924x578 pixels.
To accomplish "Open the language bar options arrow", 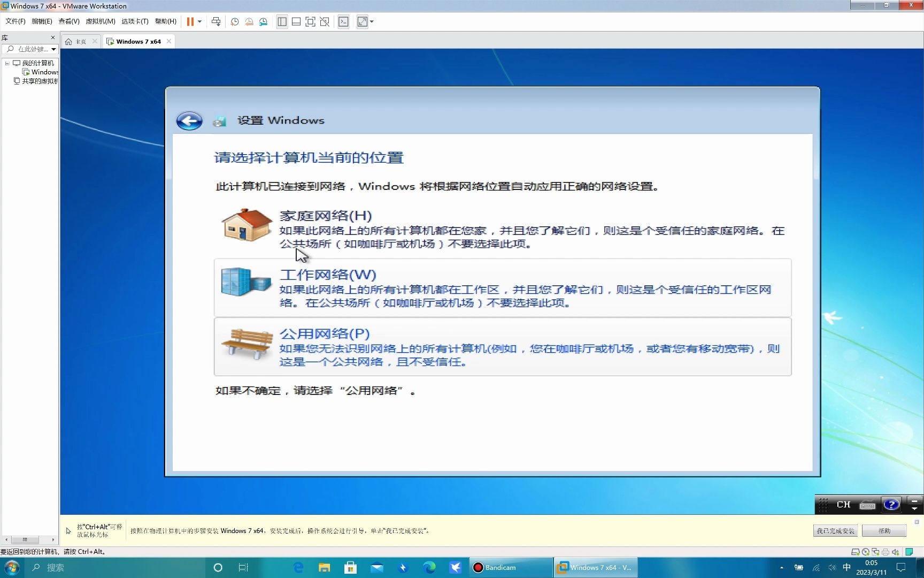I will click(914, 508).
